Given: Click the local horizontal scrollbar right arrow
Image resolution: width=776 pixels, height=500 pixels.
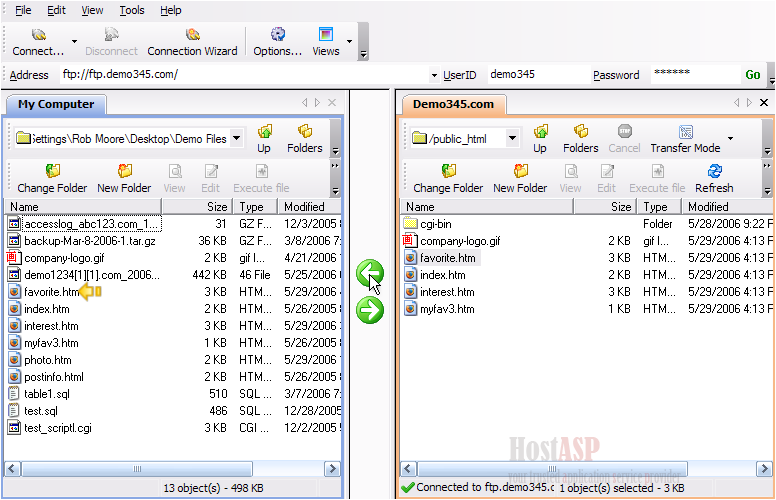Looking at the screenshot, I should 332,468.
